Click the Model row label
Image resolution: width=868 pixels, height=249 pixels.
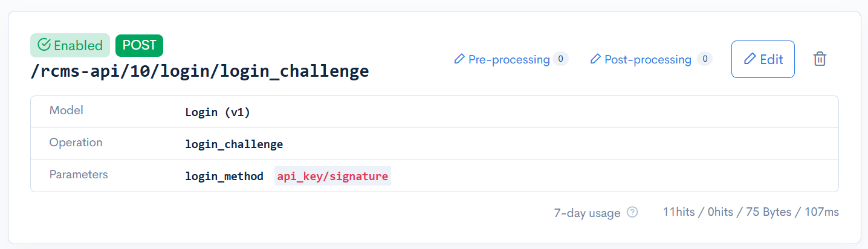coord(66,111)
